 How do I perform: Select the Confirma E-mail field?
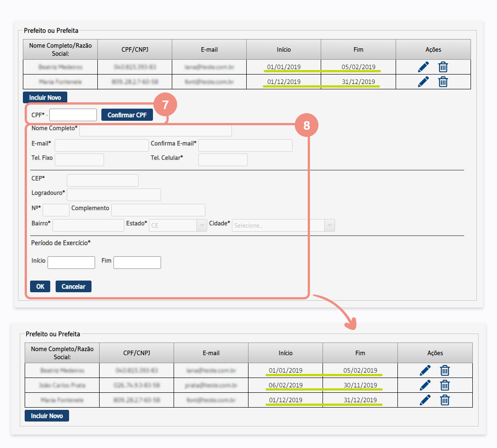tap(245, 145)
